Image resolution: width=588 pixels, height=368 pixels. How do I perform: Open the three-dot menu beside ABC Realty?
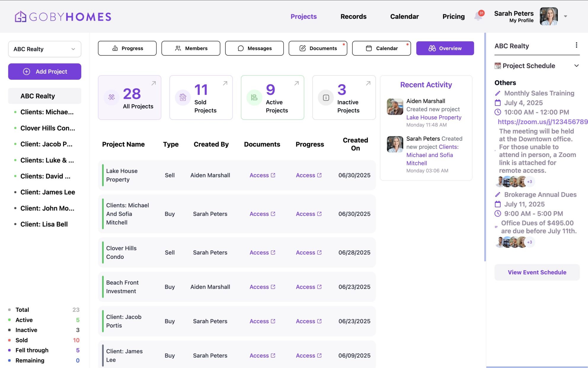point(576,45)
